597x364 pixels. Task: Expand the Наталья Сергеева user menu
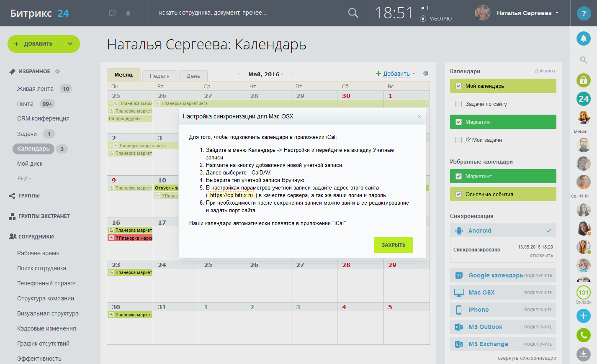pos(557,13)
